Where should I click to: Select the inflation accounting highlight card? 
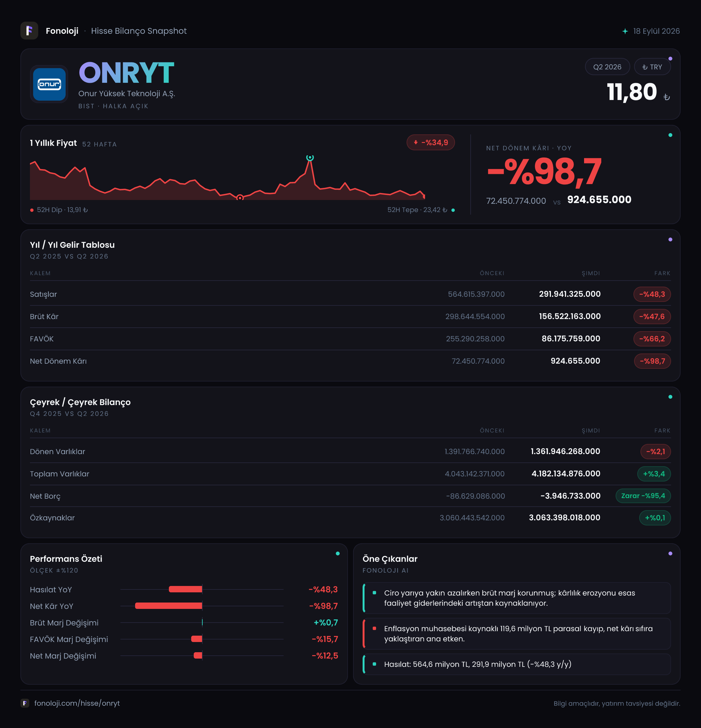[x=517, y=634]
